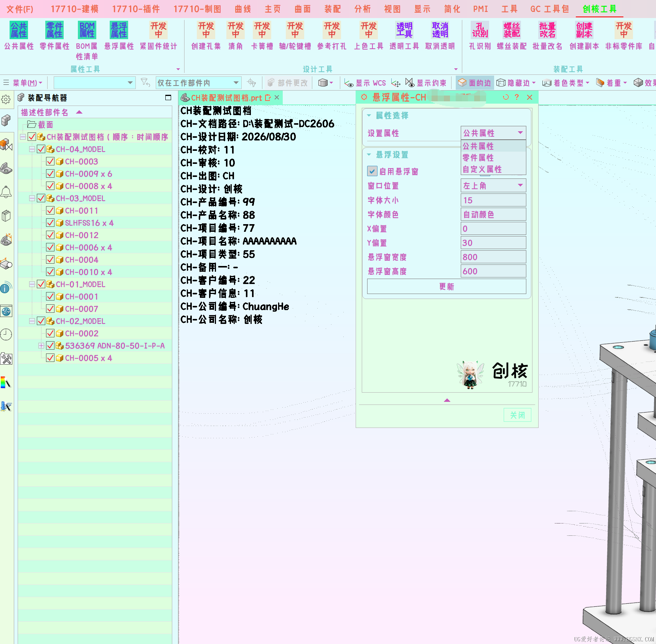Click the 卡簧槽 tool icon
The image size is (656, 644).
click(262, 30)
